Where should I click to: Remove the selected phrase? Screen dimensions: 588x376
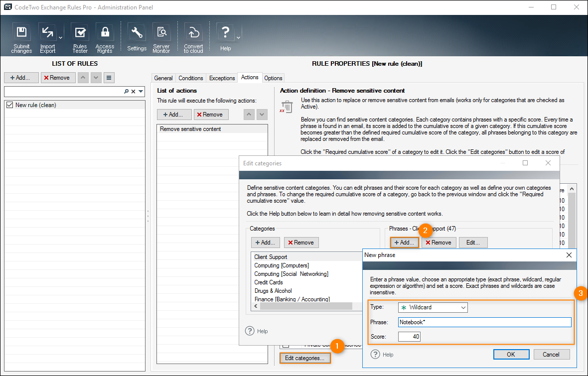439,243
